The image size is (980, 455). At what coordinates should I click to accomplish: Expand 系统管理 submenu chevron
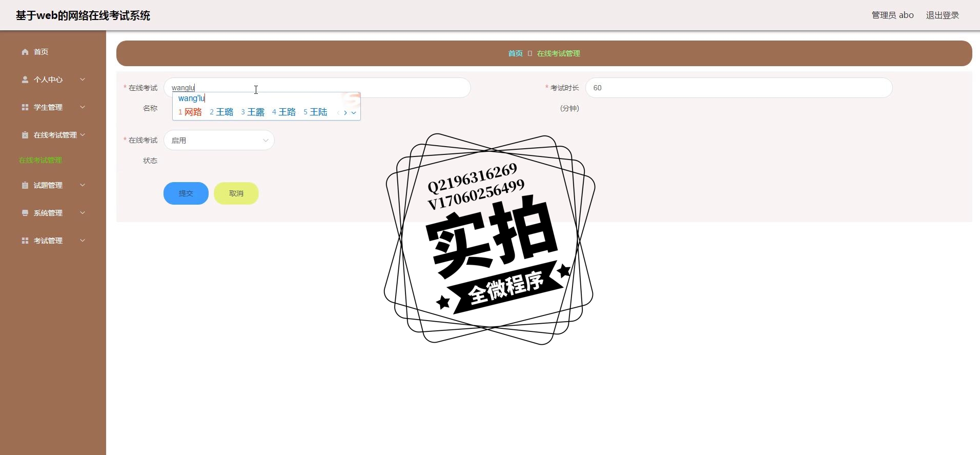click(x=83, y=213)
